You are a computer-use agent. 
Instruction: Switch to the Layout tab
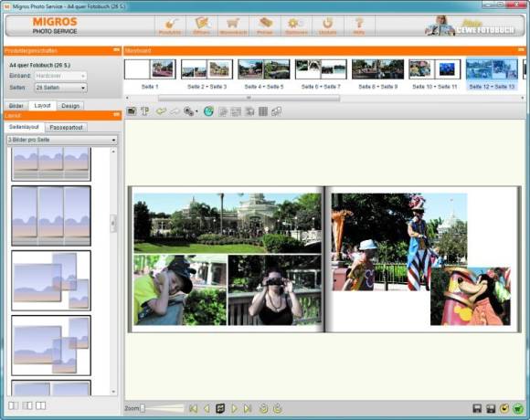(42, 106)
